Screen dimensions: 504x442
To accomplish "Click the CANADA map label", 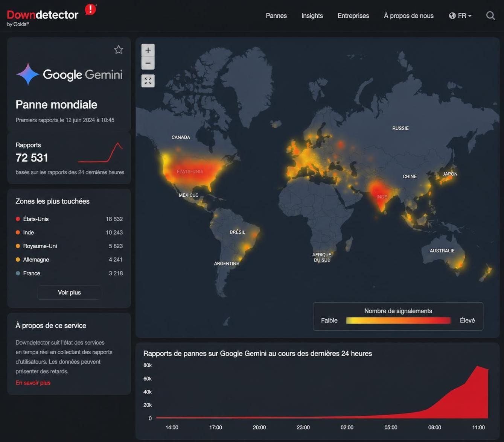I will coord(181,137).
